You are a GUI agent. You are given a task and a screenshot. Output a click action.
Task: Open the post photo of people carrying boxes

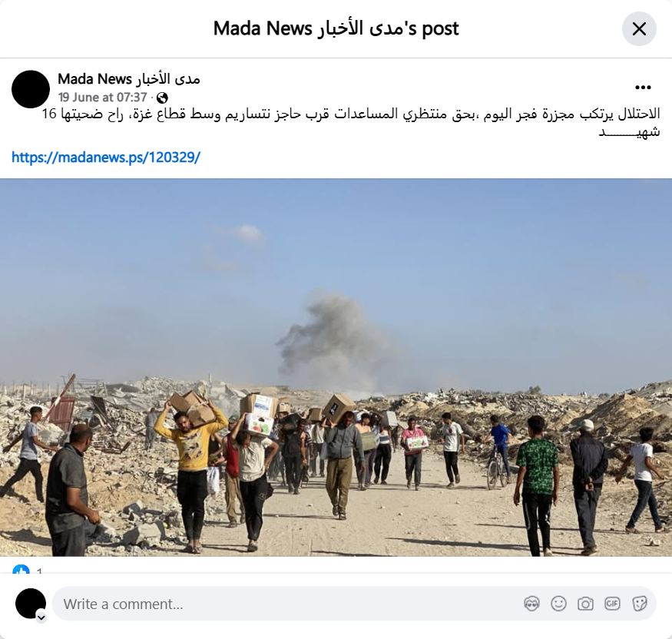coord(336,367)
